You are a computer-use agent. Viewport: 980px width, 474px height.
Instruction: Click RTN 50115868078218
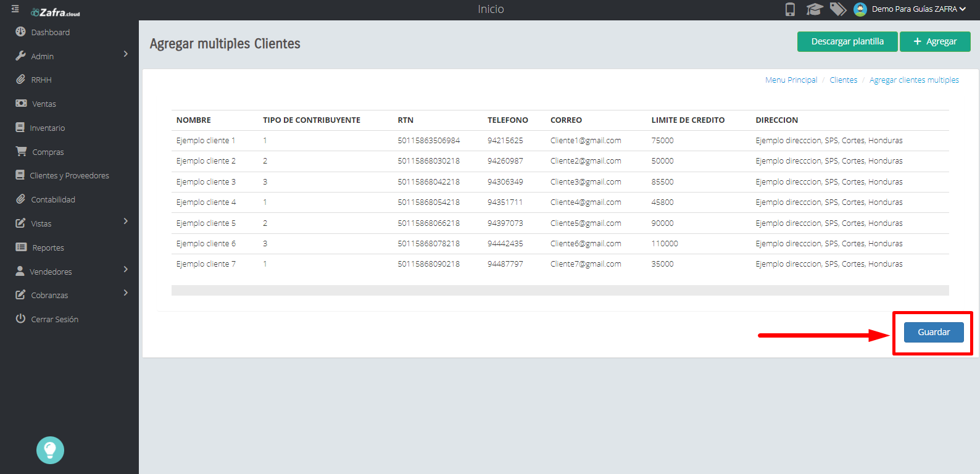point(428,244)
